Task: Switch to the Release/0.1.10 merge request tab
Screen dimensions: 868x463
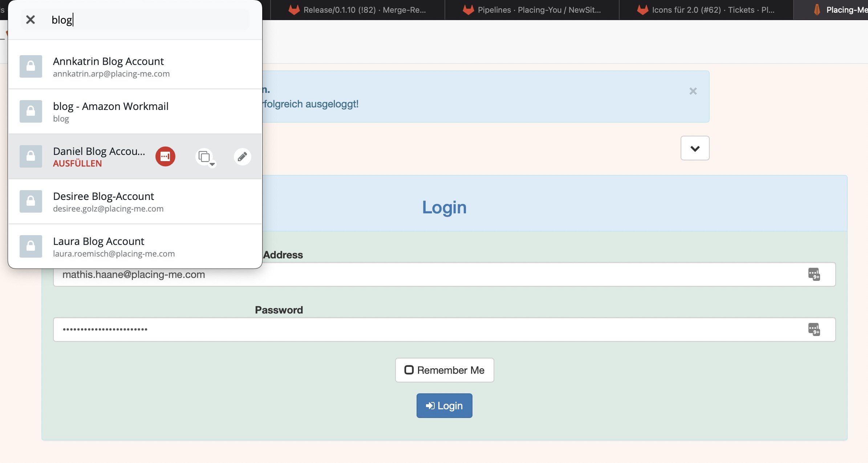Action: (357, 10)
